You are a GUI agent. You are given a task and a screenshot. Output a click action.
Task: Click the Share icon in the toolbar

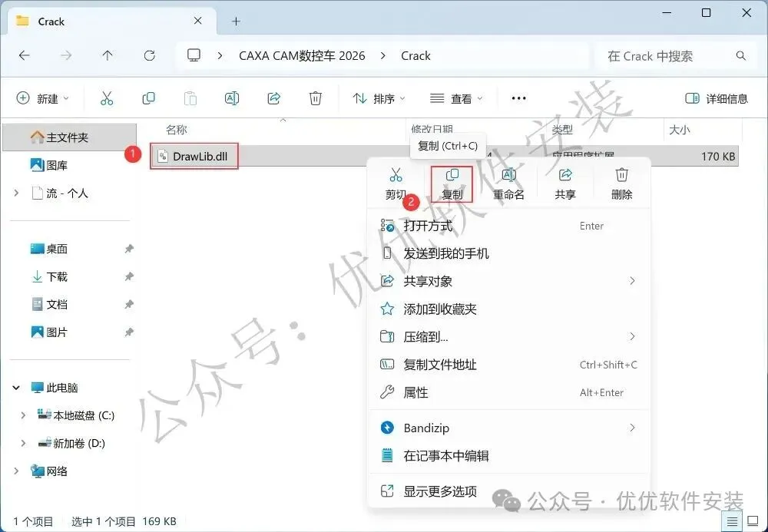tap(274, 98)
